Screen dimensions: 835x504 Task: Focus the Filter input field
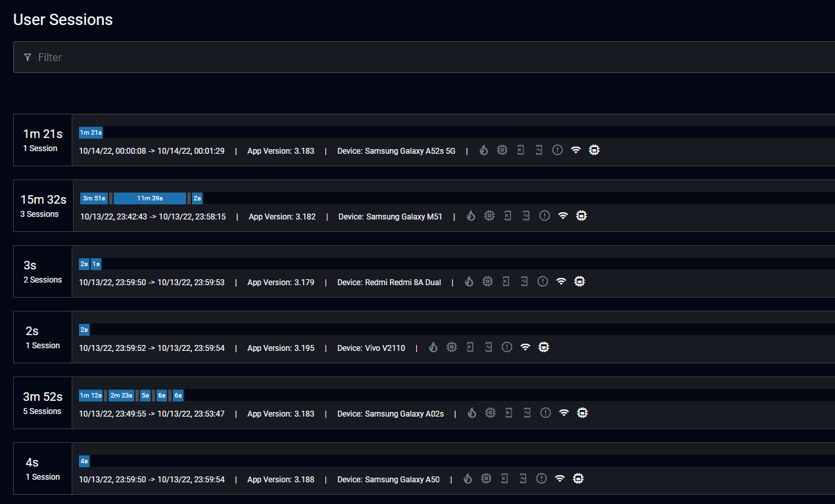[x=424, y=57]
